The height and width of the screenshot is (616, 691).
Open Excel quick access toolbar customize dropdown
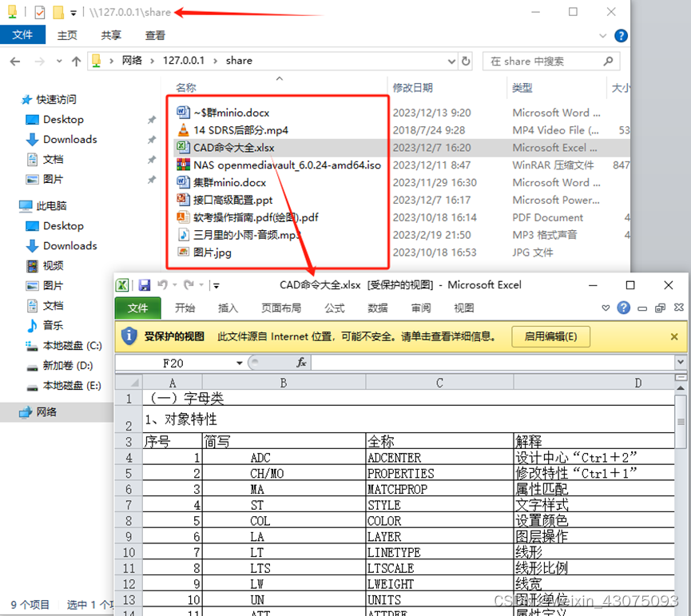pyautogui.click(x=216, y=285)
